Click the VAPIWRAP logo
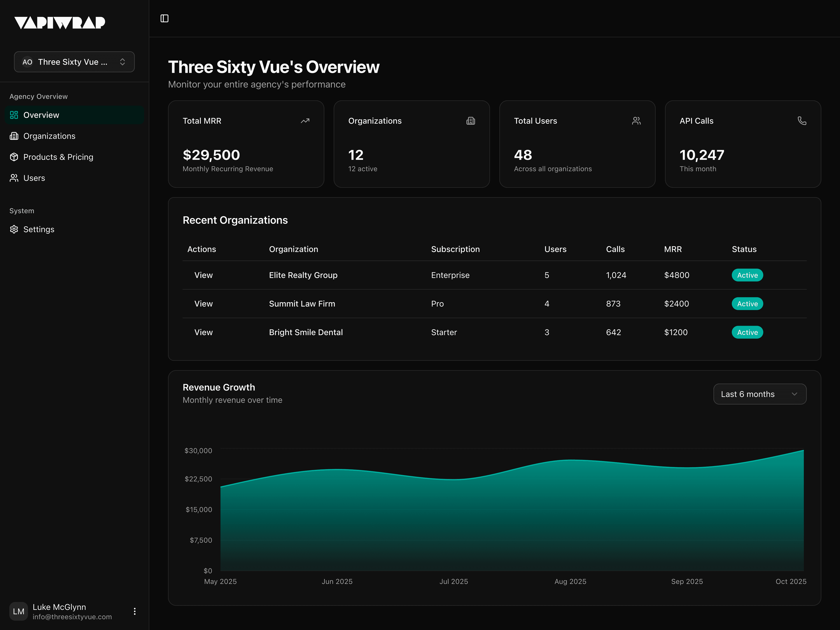The width and height of the screenshot is (840, 630). (x=60, y=23)
